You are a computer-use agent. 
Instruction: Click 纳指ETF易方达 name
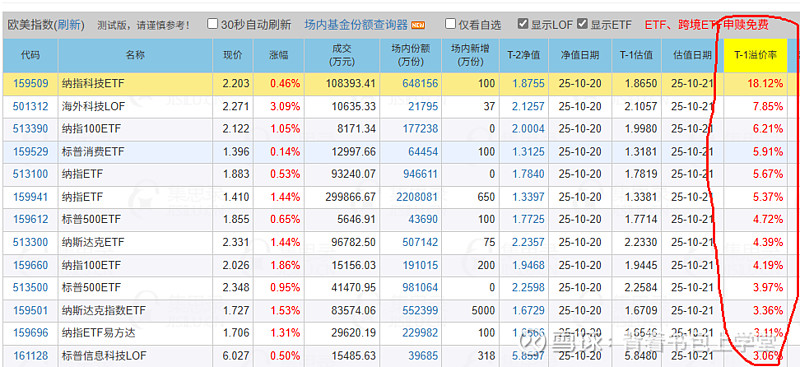pyautogui.click(x=98, y=333)
